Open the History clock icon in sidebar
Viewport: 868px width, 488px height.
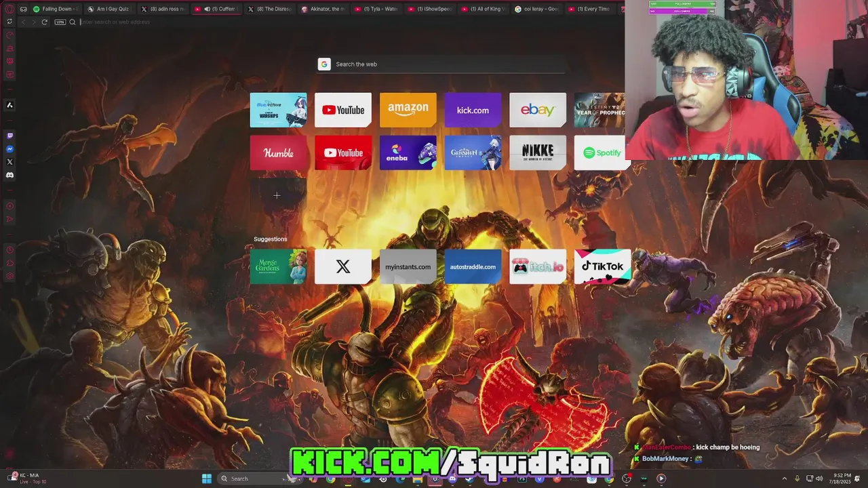(x=9, y=250)
